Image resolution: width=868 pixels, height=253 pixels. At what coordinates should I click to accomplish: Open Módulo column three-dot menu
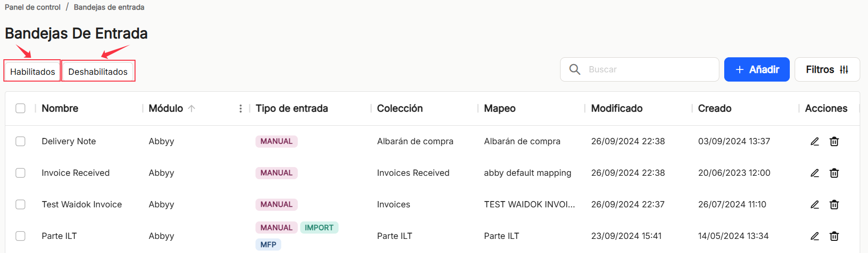coord(240,108)
